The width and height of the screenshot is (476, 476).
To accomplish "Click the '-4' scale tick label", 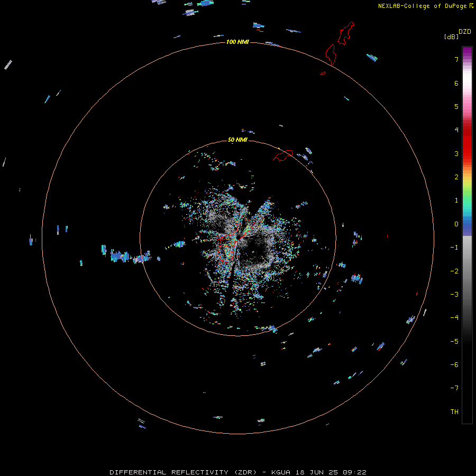I will 454,318.
